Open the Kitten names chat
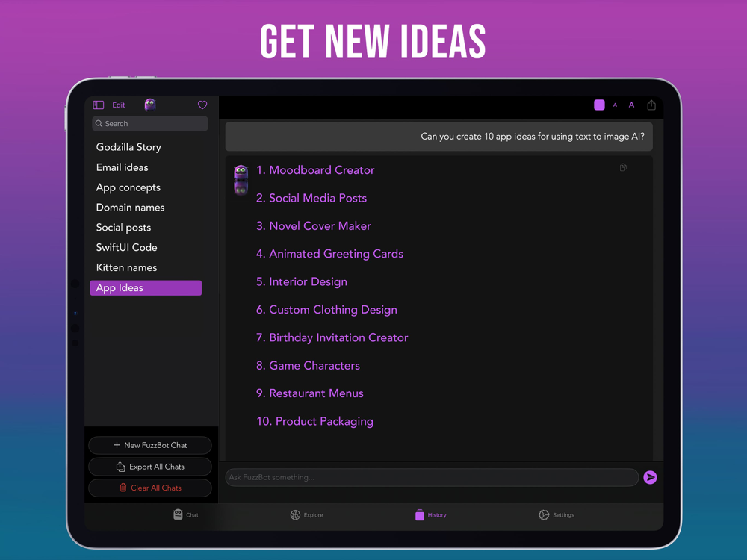Viewport: 747px width, 560px height. pyautogui.click(x=126, y=267)
